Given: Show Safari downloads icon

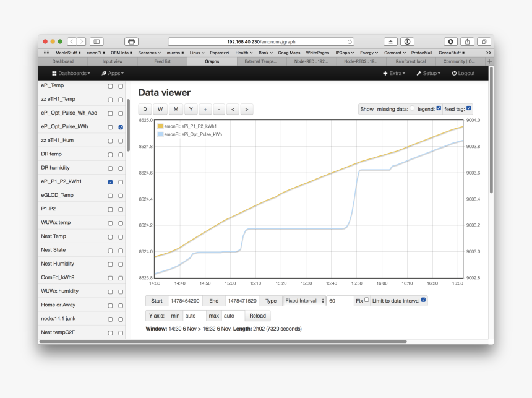Looking at the screenshot, I should point(450,41).
